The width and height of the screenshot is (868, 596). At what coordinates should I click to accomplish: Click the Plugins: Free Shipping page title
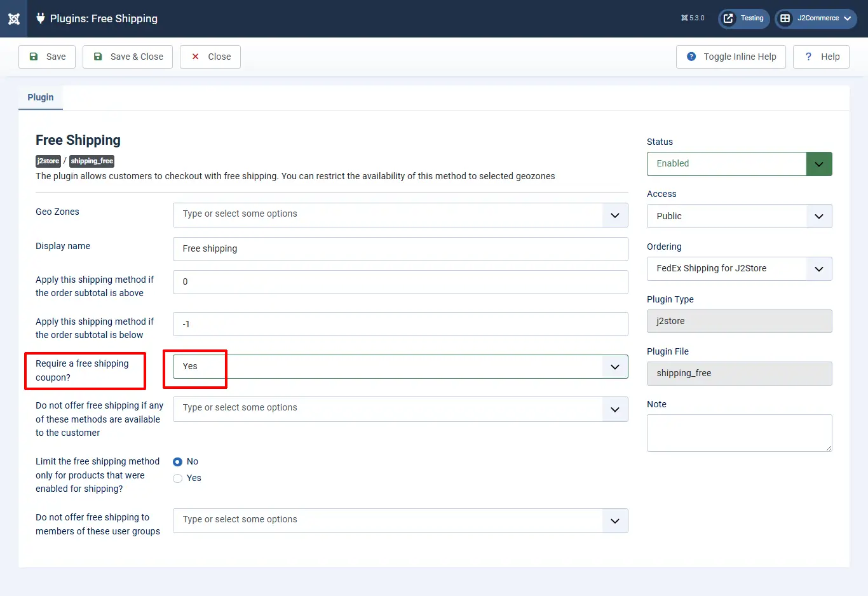[x=104, y=18]
